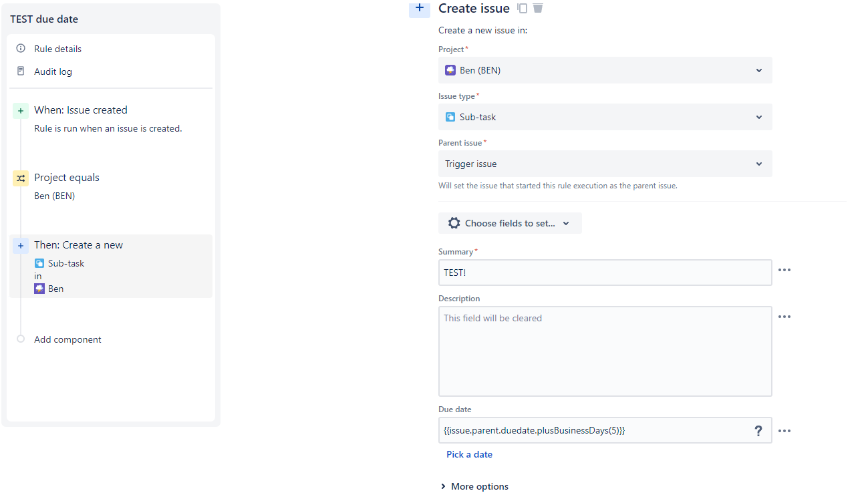Expand More options section

point(474,486)
